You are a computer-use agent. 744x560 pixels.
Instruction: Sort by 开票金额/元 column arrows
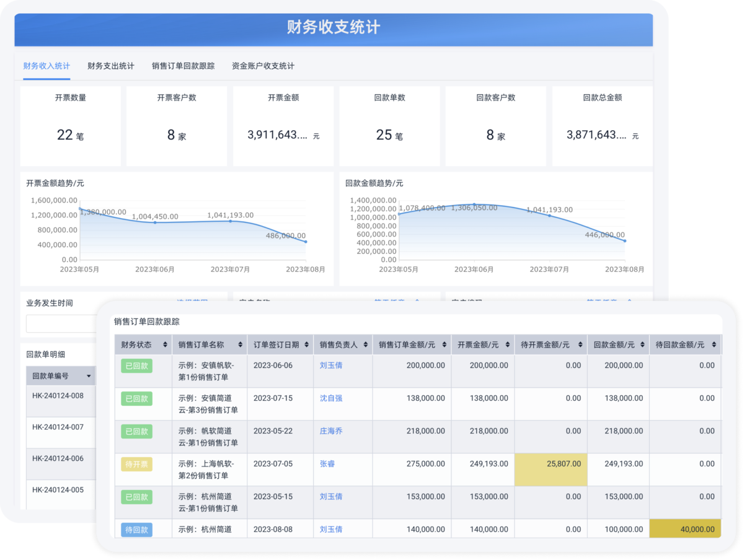(x=507, y=345)
